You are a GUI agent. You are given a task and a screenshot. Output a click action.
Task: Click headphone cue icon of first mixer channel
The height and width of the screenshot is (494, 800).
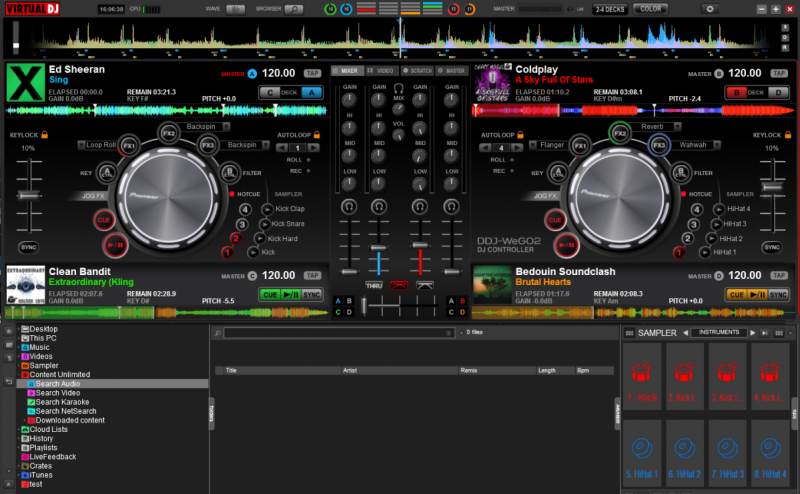coord(349,207)
